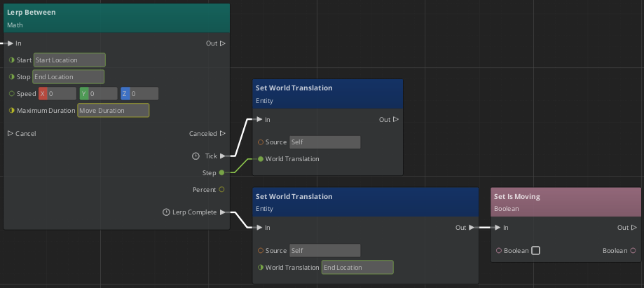Image resolution: width=644 pixels, height=288 pixels.
Task: Click the Speed Y value field
Action: 102,93
